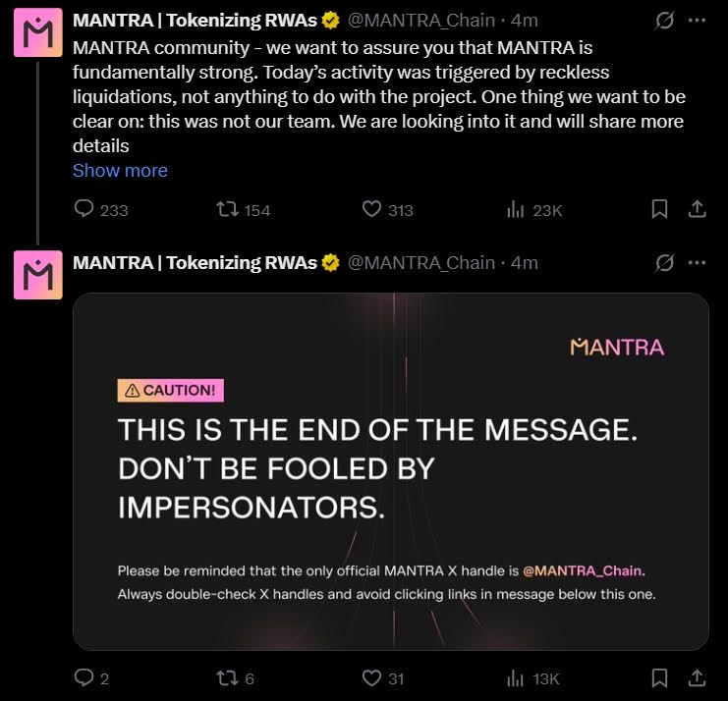Image resolution: width=728 pixels, height=701 pixels.
Task: Open more options menu on second tweet
Action: click(x=697, y=262)
